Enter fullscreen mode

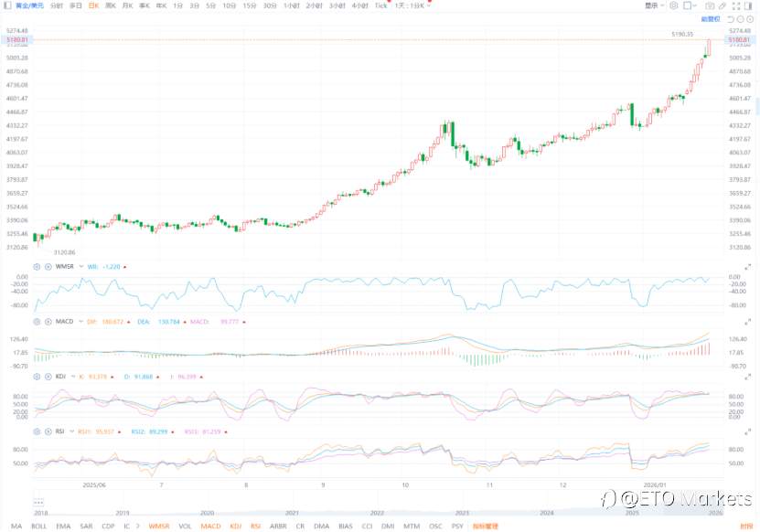pos(736,5)
